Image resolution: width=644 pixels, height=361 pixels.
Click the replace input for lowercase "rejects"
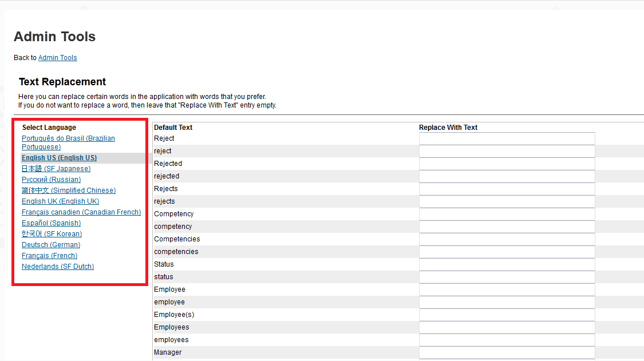507,201
